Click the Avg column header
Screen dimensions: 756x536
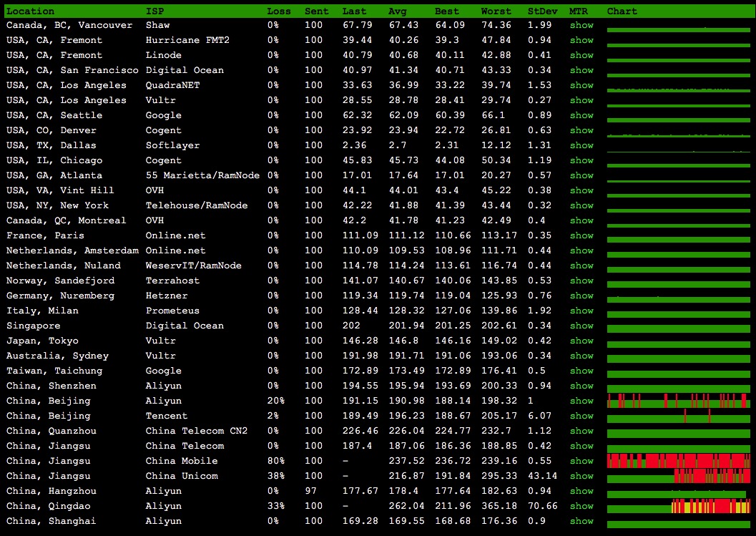point(398,11)
